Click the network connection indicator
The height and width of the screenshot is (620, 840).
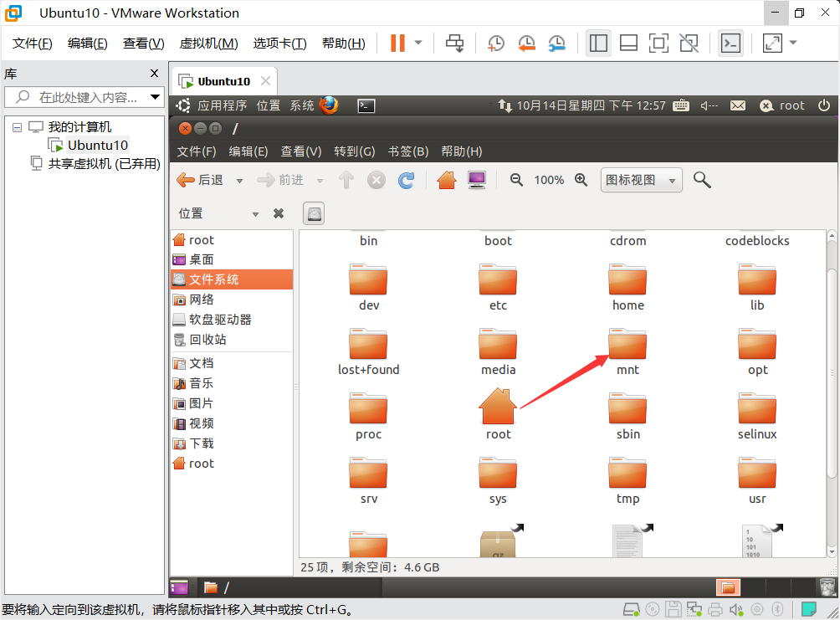[505, 105]
